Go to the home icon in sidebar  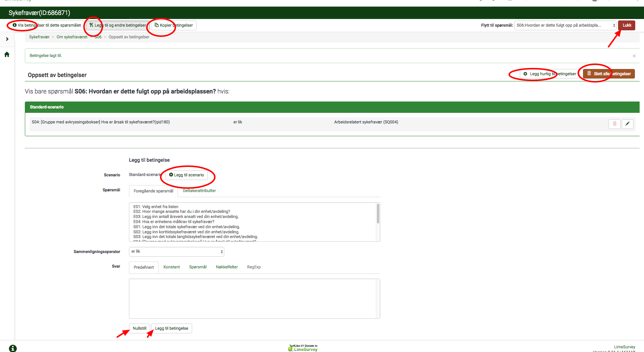click(x=7, y=54)
